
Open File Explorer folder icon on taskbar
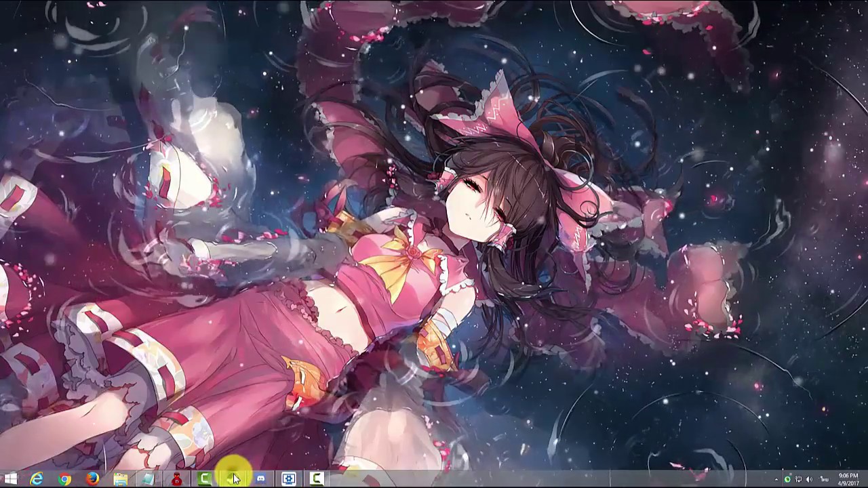click(x=121, y=479)
